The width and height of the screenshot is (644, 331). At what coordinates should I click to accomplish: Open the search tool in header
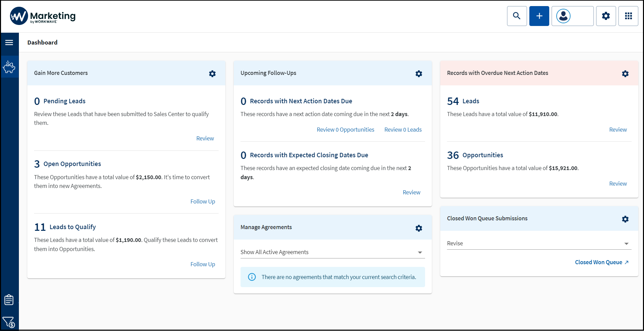pos(516,16)
